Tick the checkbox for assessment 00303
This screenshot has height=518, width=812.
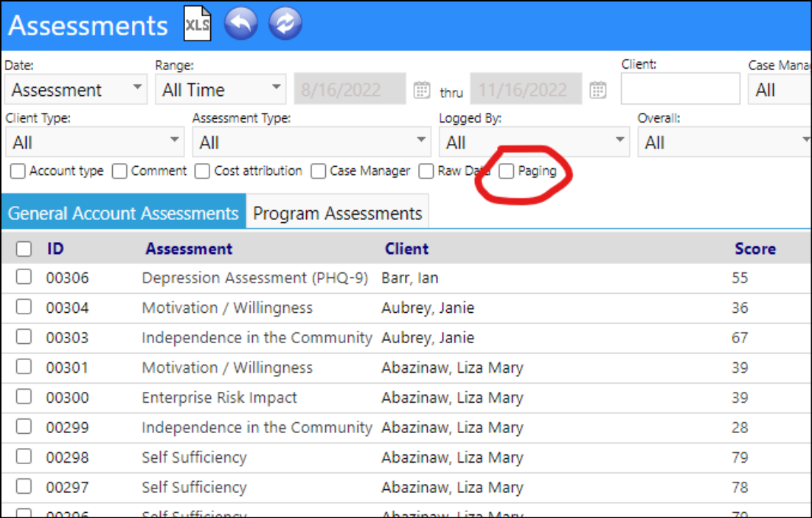point(24,336)
